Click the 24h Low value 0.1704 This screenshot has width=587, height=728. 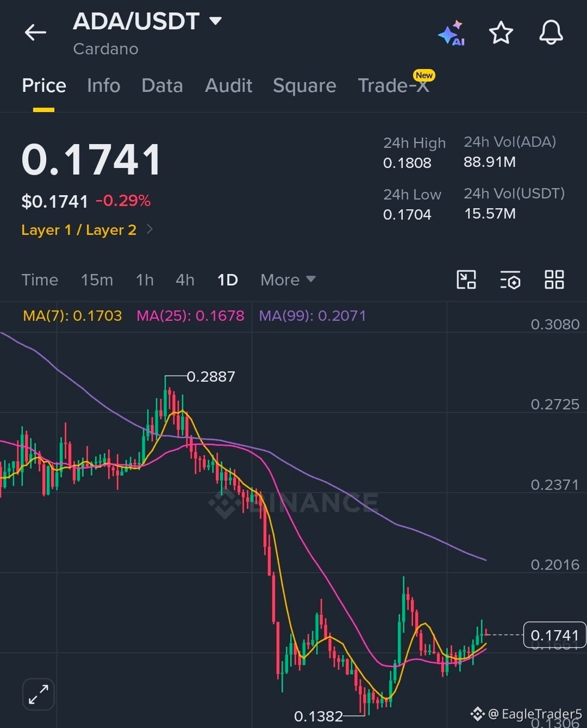tap(407, 214)
